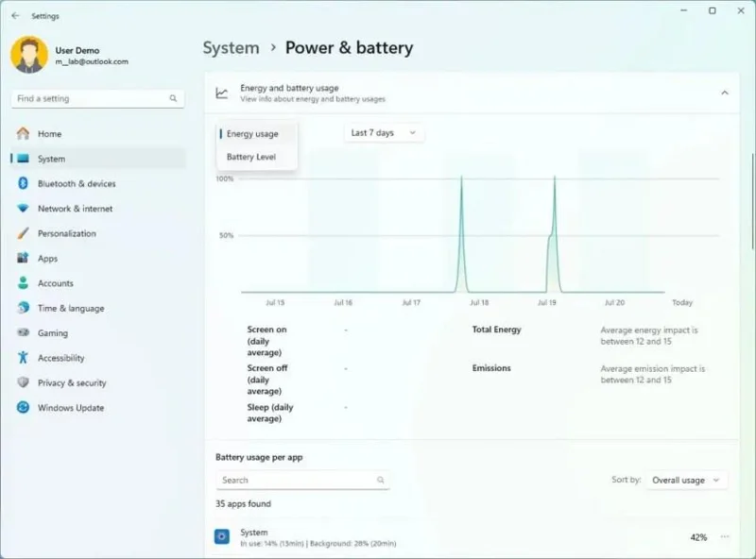The image size is (756, 559).
Task: Click the Total Energy label
Action: [x=497, y=330]
